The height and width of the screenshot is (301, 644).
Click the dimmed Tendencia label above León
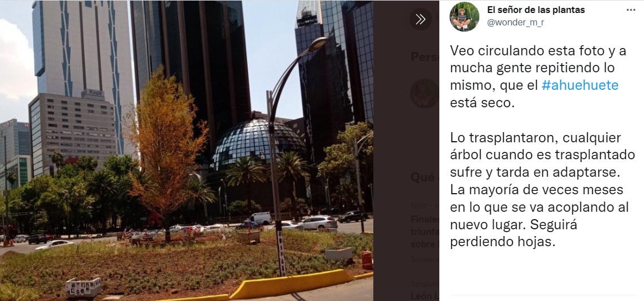click(425, 283)
